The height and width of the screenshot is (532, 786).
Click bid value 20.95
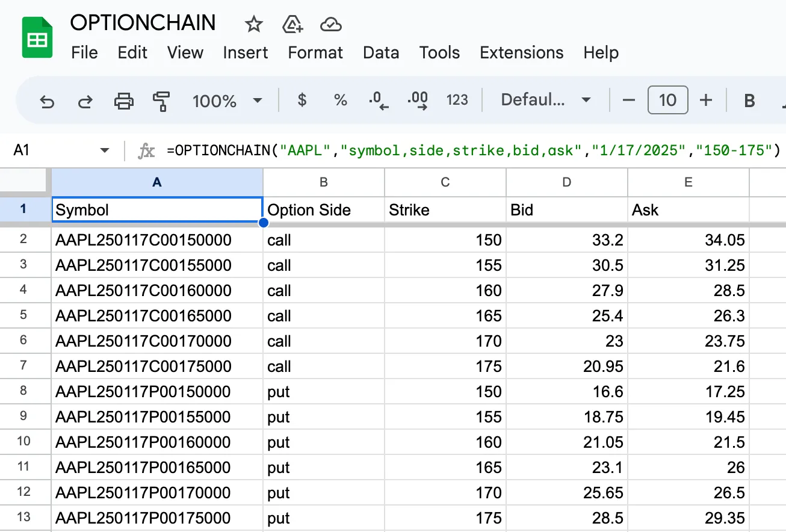[x=567, y=367]
